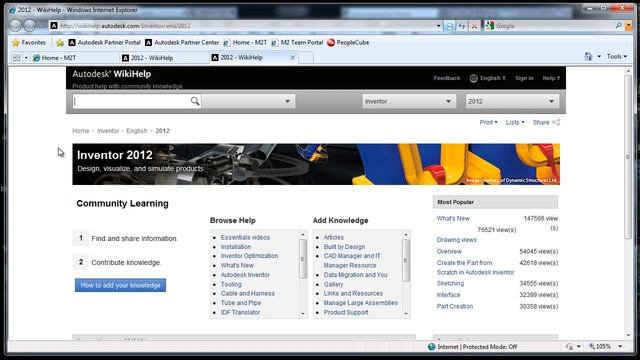Click How to add your knowledge button

[x=120, y=285]
